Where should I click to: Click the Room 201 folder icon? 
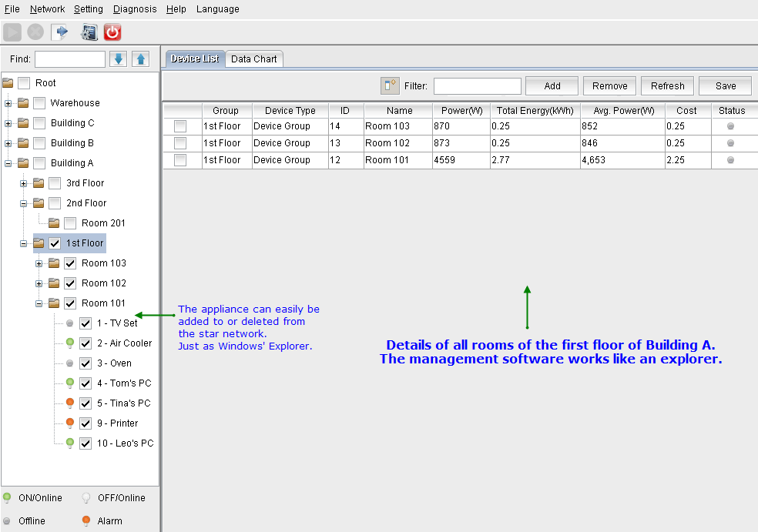tap(54, 223)
